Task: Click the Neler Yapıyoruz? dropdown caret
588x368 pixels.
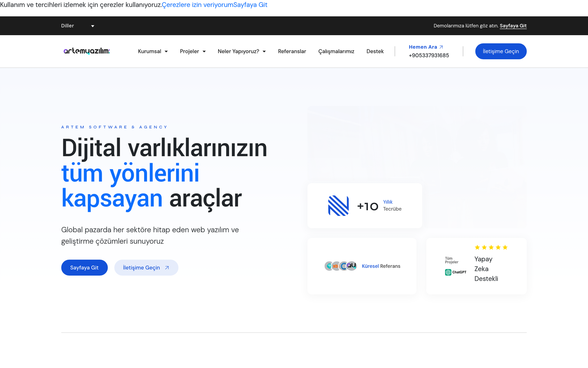Action: click(264, 52)
